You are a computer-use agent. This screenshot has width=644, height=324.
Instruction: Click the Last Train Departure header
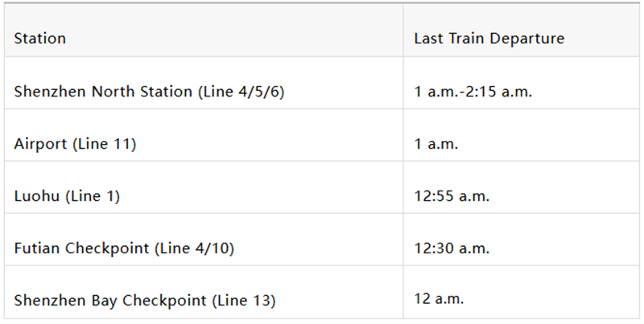point(489,39)
